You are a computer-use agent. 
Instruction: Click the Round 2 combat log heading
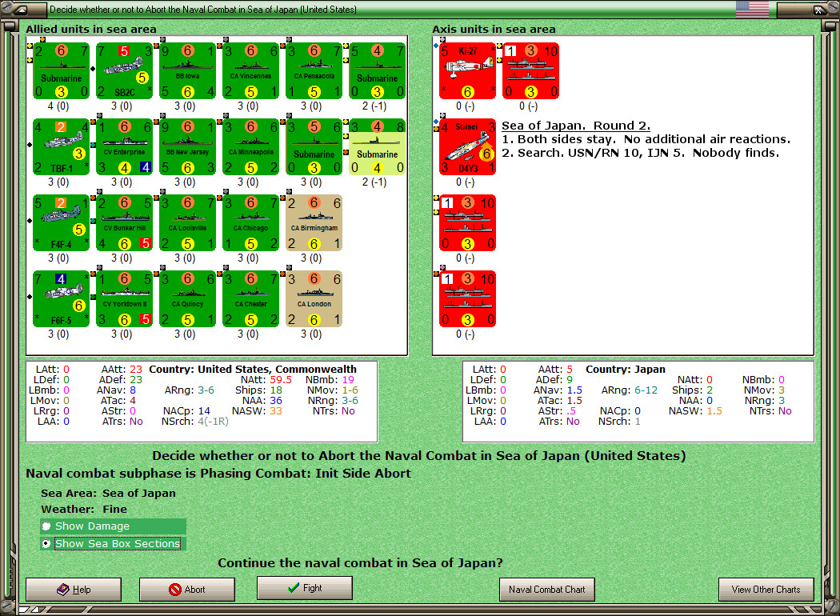point(576,126)
